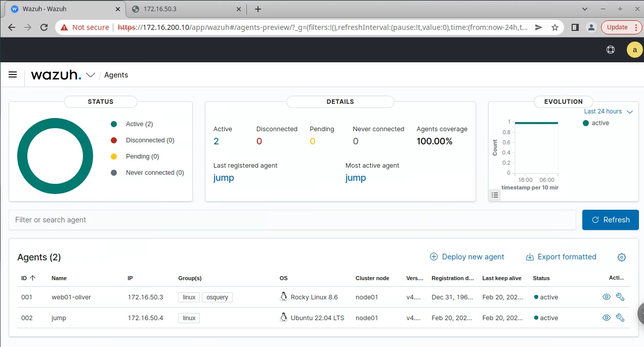Open the Chrome profile icon
This screenshot has width=644, height=347.
click(x=591, y=27)
